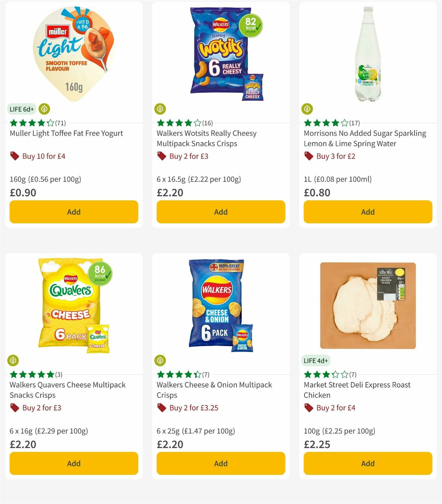Click the offer tag icon beside Buy 10 for £4
This screenshot has height=504, width=442.
[14, 156]
